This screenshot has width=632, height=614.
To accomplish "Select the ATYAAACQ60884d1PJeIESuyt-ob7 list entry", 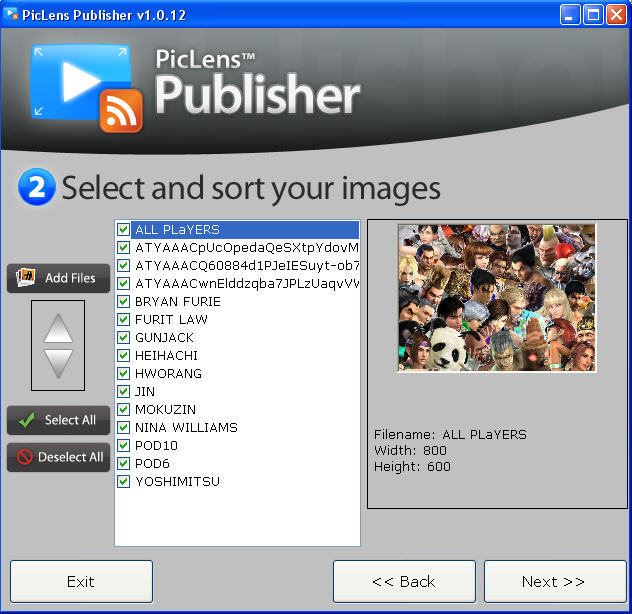I will pos(247,265).
